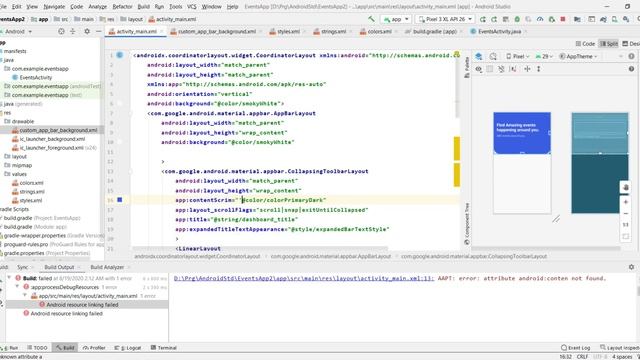Open the Logcat tool window
This screenshot has height=360, width=640.
click(128, 348)
